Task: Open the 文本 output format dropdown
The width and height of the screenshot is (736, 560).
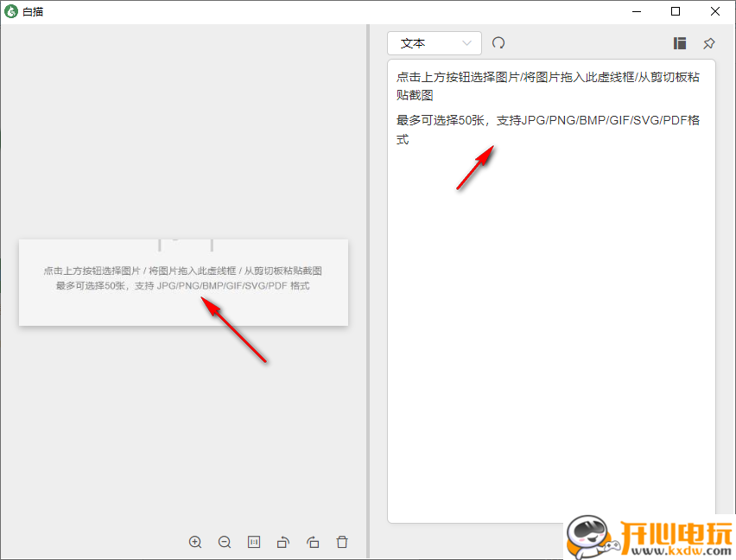Action: click(x=435, y=42)
